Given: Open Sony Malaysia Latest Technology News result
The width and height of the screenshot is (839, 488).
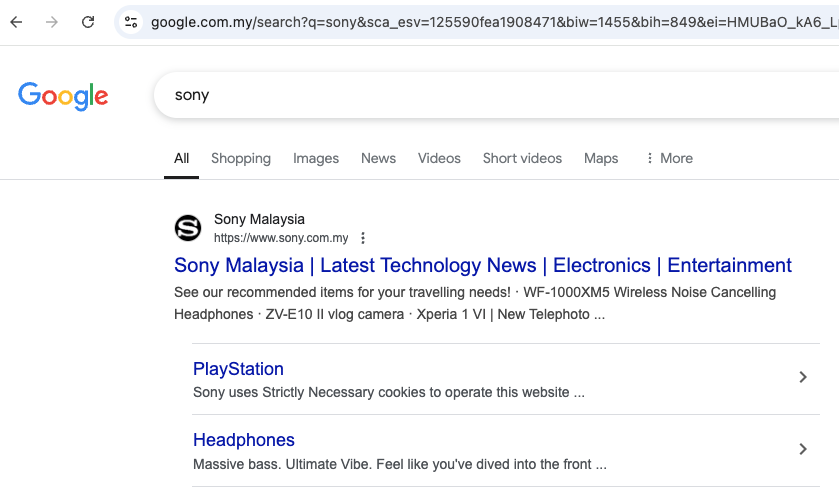Looking at the screenshot, I should pos(483,265).
